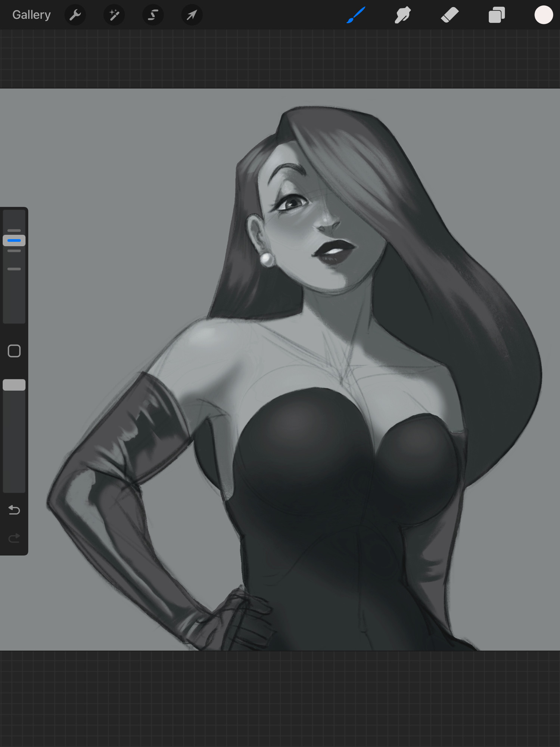Screen dimensions: 560x747
Task: Adjust the brush size slider handle
Action: [14, 241]
